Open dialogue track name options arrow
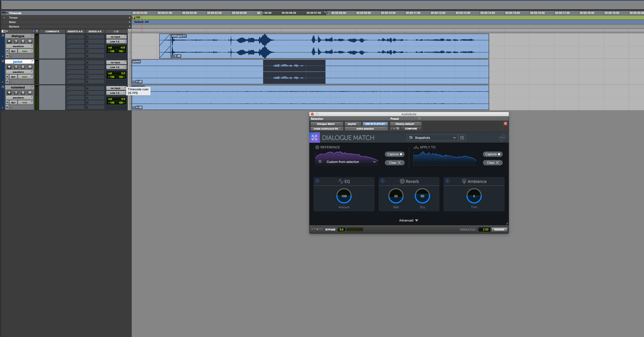644x337 pixels. click(x=32, y=36)
